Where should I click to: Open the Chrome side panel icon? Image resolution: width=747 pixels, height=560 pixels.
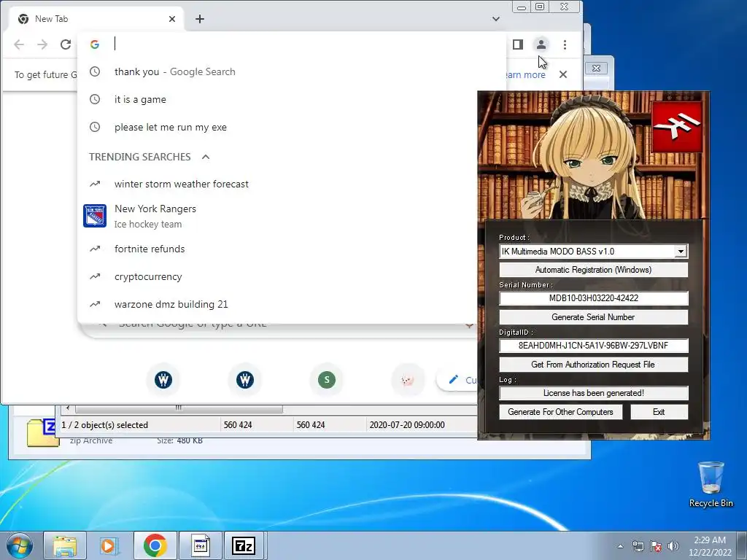[518, 44]
